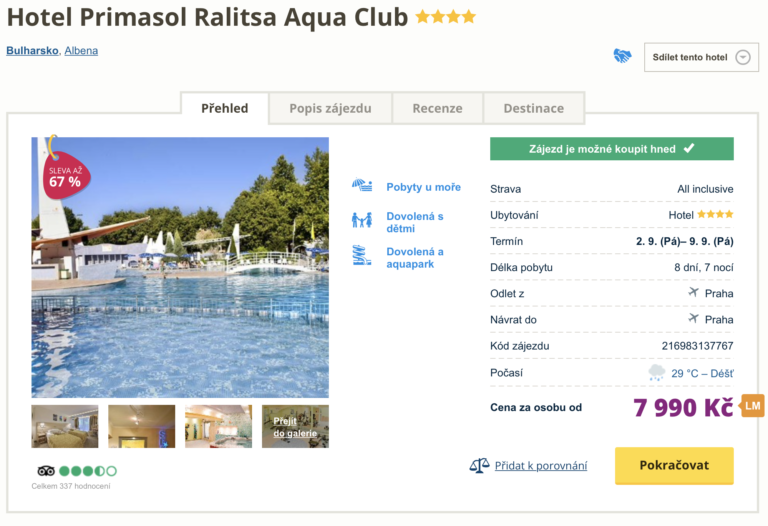
Task: Click the family Dovolená s dětmi icon
Action: pos(362,220)
